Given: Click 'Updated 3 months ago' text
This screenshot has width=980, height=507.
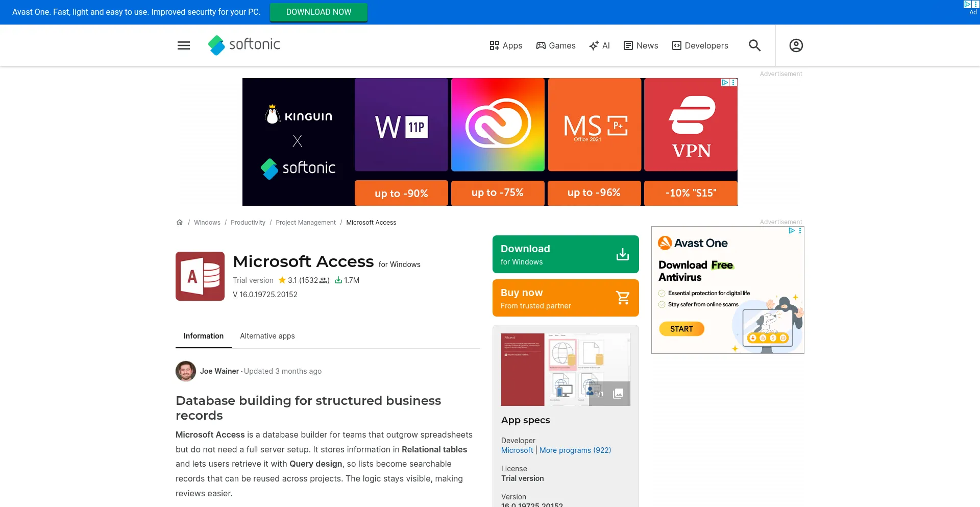Looking at the screenshot, I should point(283,371).
